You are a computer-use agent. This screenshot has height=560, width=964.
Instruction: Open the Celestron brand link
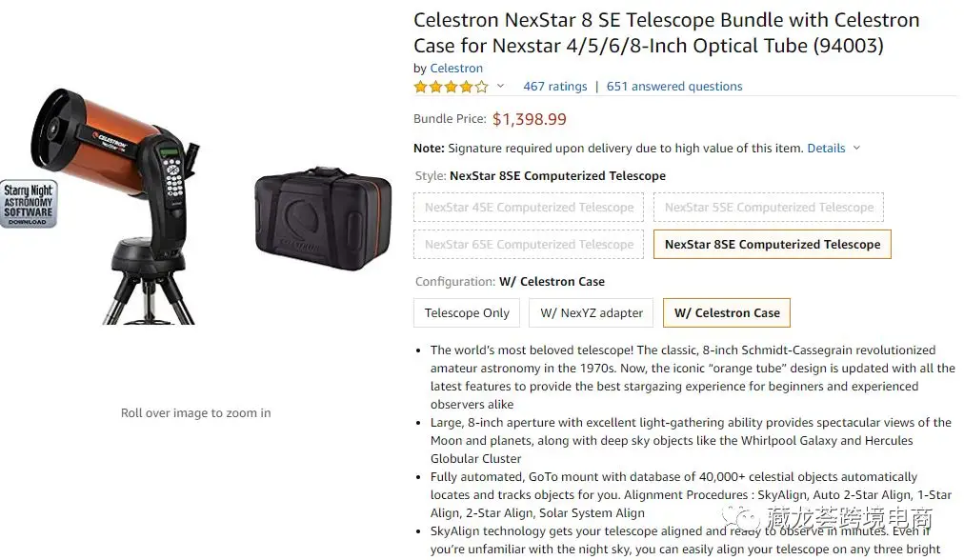click(x=456, y=69)
